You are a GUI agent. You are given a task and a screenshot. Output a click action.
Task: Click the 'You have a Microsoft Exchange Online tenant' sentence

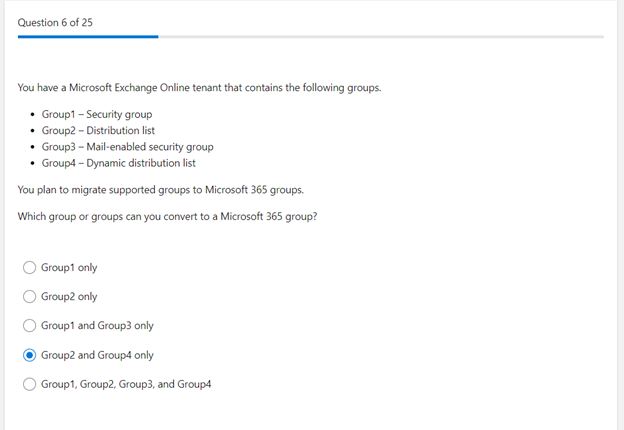point(199,88)
